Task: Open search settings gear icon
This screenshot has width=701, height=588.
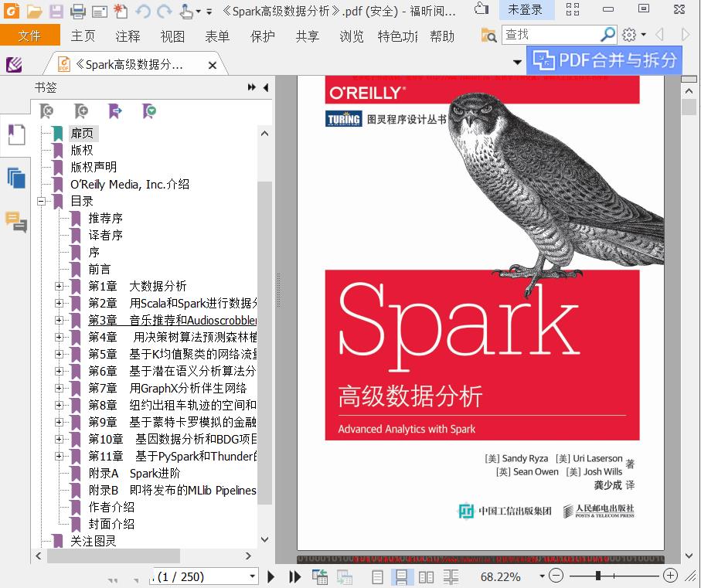Action: click(629, 35)
